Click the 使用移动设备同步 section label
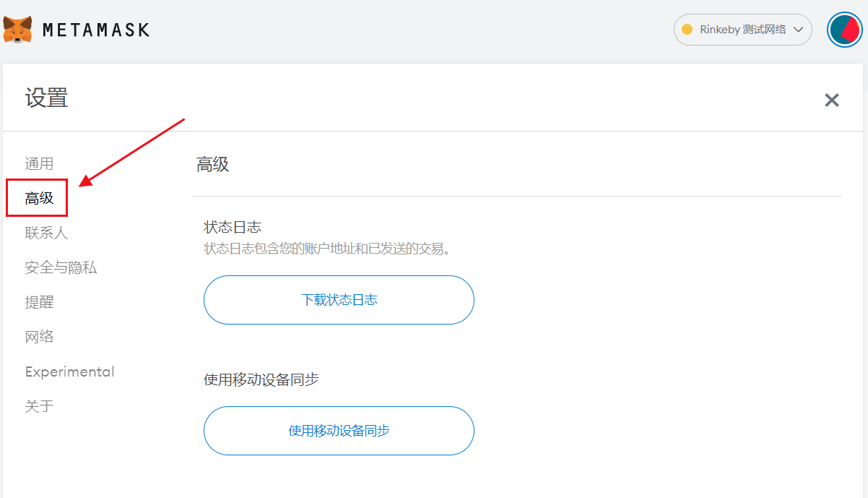 click(261, 379)
